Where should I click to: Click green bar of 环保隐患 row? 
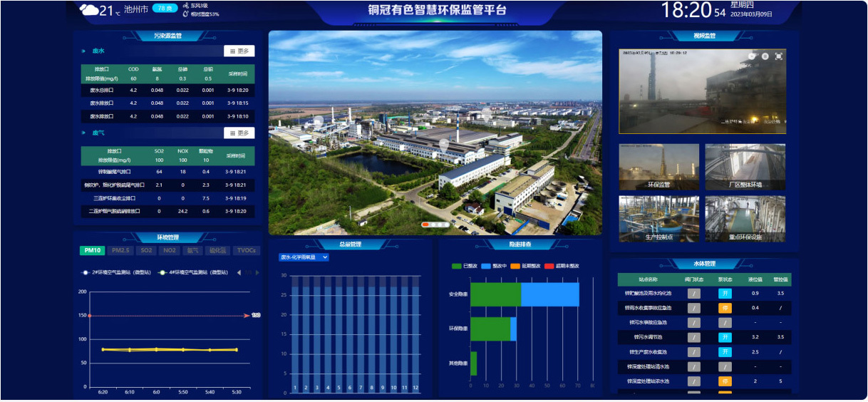click(x=490, y=329)
